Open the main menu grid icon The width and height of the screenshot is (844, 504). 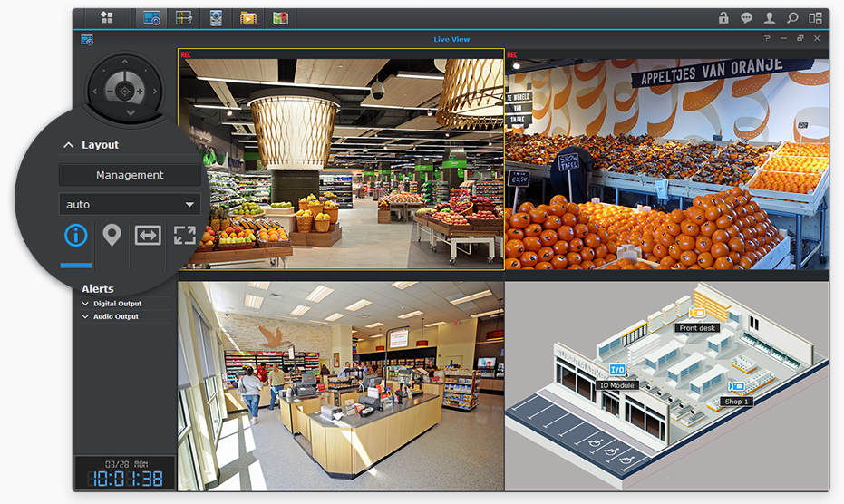107,17
